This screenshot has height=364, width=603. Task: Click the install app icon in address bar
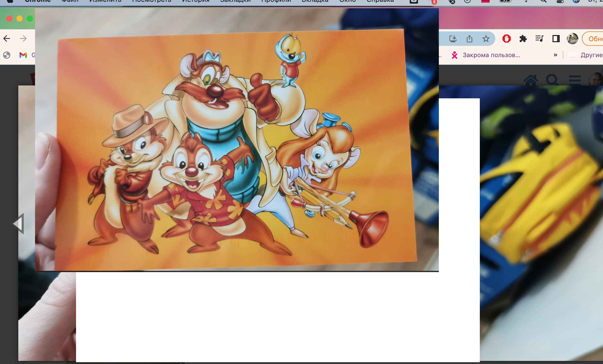453,39
